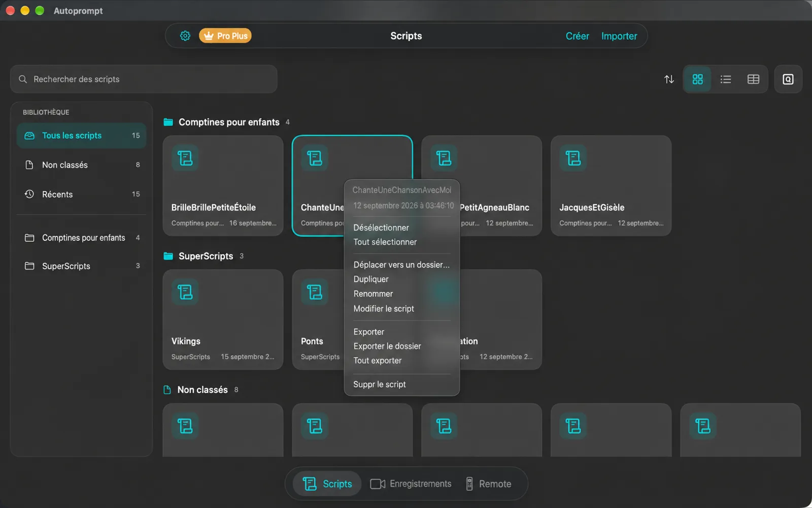Click Créer to create a script
This screenshot has width=812, height=508.
tap(577, 36)
